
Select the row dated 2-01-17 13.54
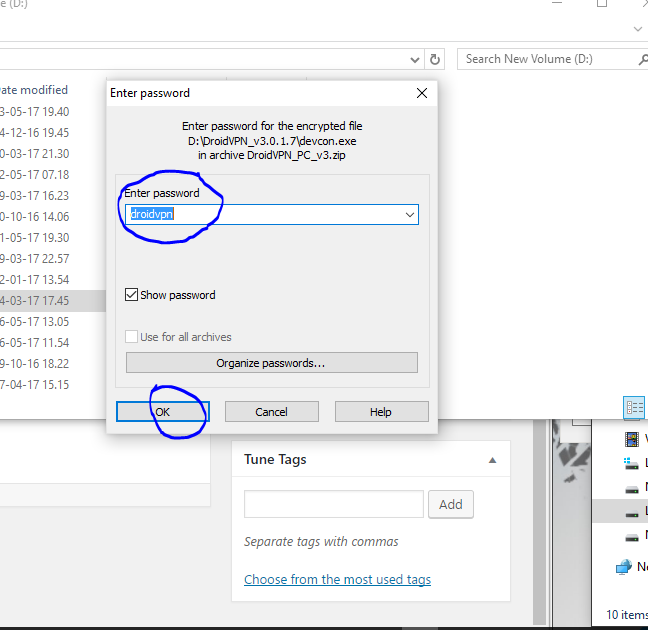[35, 280]
